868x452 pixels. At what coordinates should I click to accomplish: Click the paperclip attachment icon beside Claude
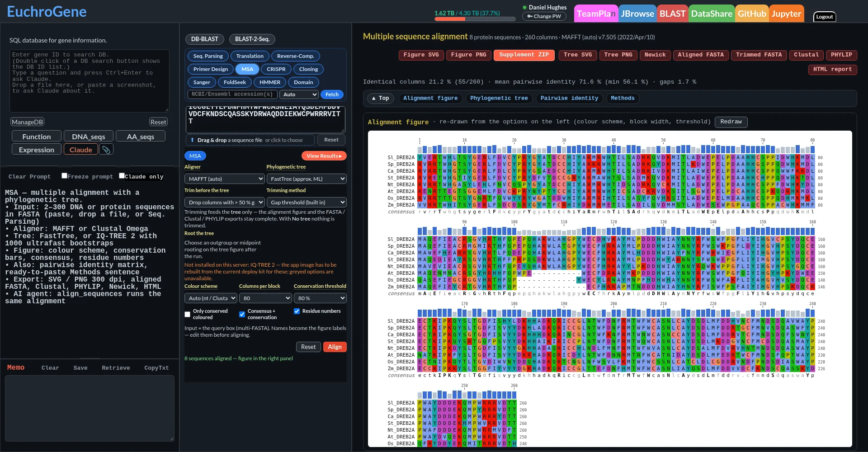pyautogui.click(x=106, y=150)
